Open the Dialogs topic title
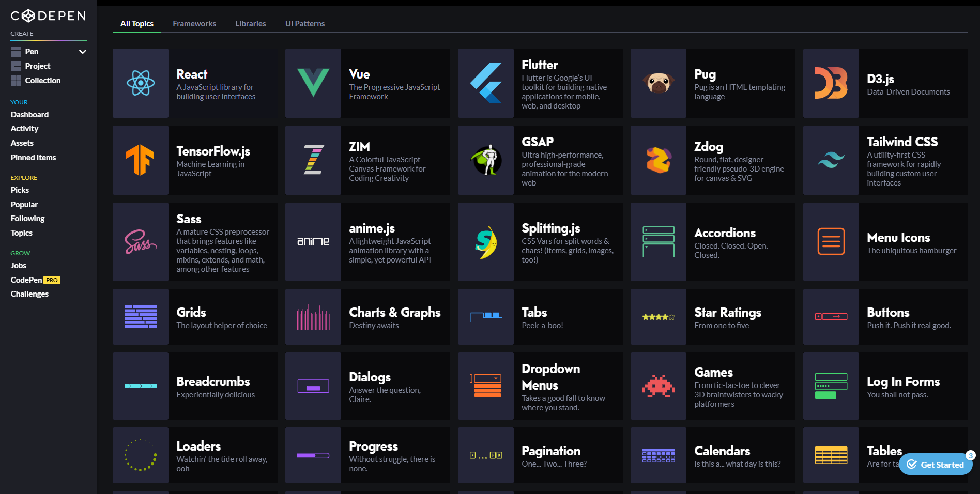Viewport: 980px width, 494px height. point(370,377)
